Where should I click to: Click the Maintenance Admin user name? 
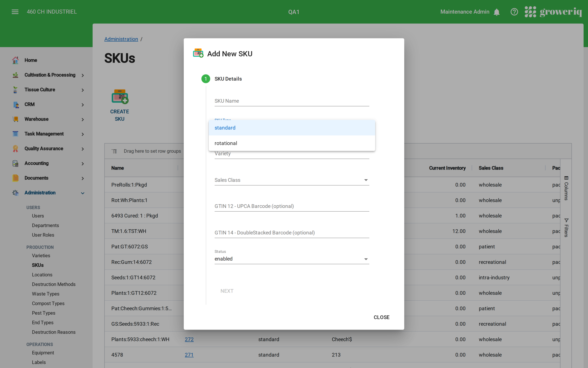coord(465,12)
